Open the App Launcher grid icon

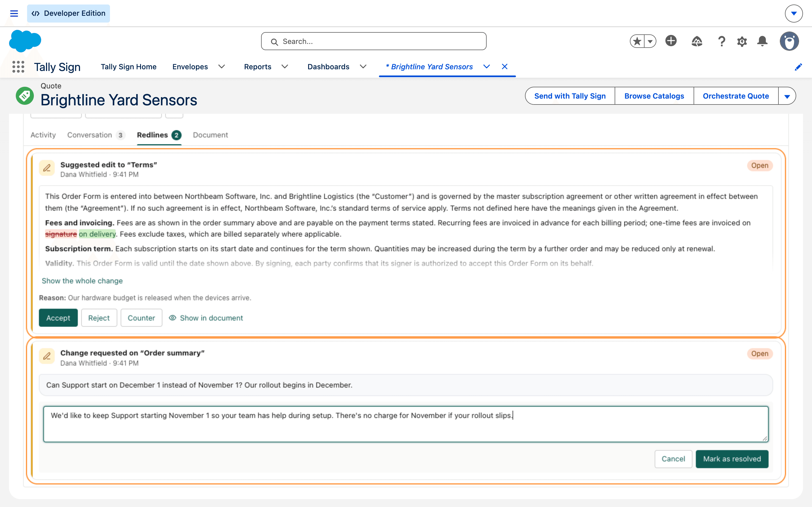(18, 67)
